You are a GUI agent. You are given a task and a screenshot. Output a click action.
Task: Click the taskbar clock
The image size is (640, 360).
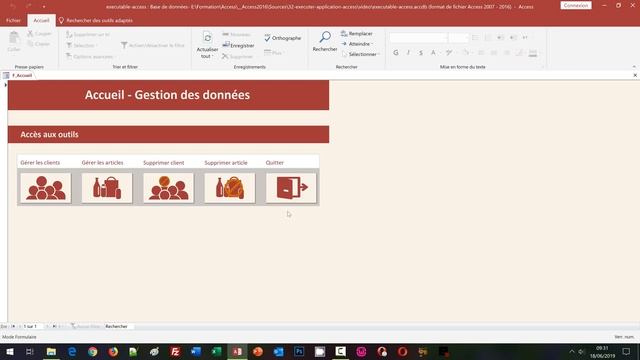click(602, 352)
